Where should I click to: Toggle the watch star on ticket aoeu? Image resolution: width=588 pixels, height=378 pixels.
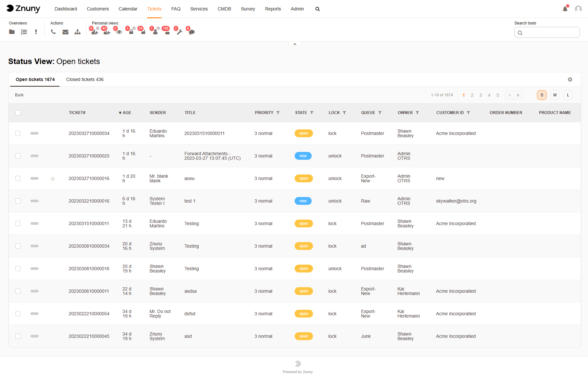click(53, 179)
